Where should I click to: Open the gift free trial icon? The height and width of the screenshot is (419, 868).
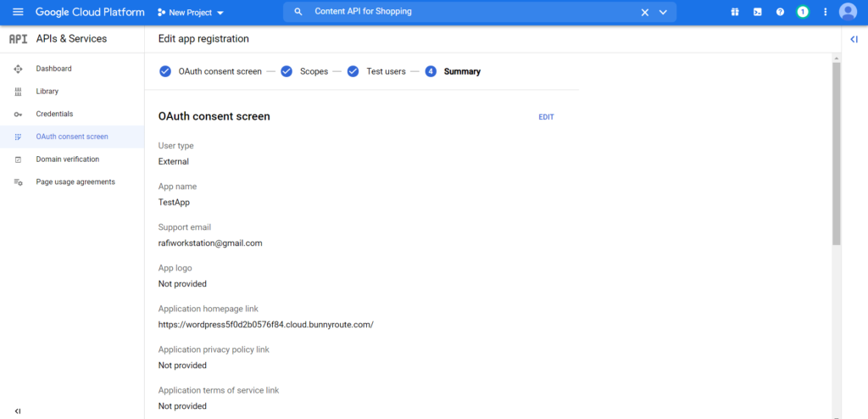(735, 12)
